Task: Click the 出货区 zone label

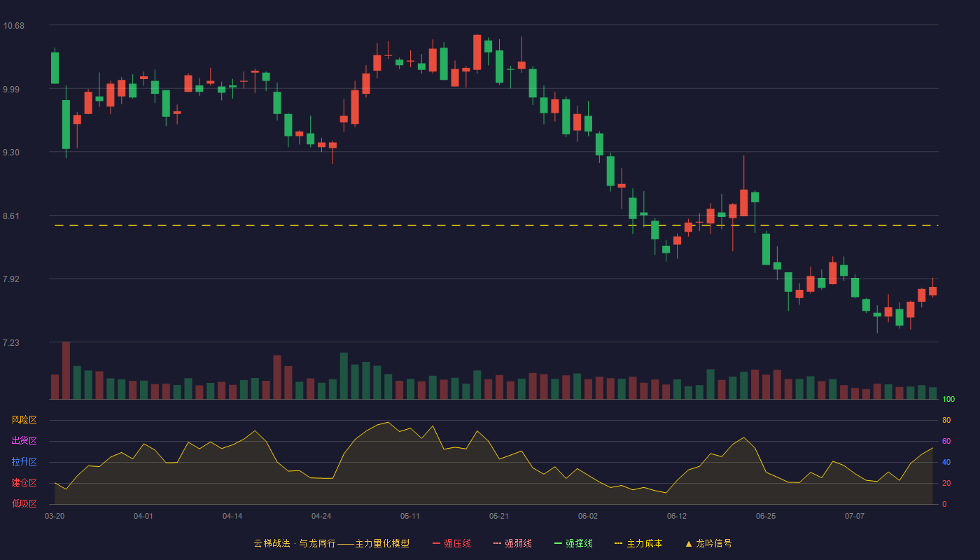Action: coord(24,441)
